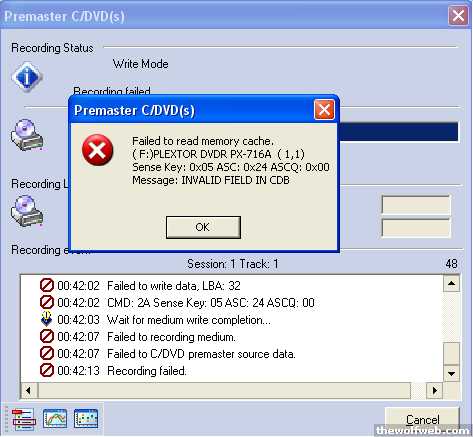Click the log's vertical scrollbar up arrow
This screenshot has height=437, width=473.
click(452, 284)
